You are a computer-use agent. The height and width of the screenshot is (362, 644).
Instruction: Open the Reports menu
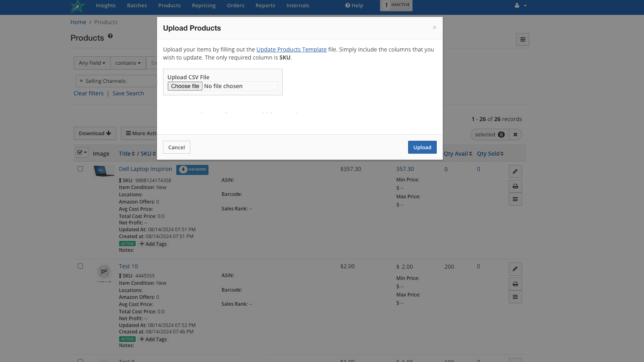click(x=265, y=6)
